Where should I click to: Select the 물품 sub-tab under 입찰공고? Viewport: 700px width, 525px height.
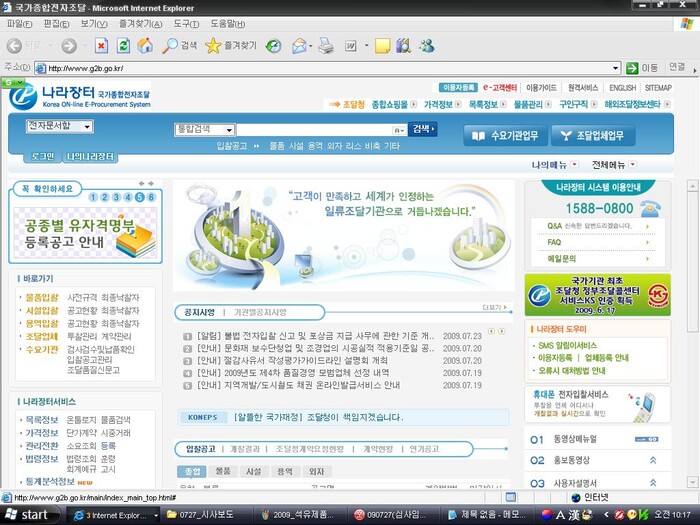tap(223, 471)
